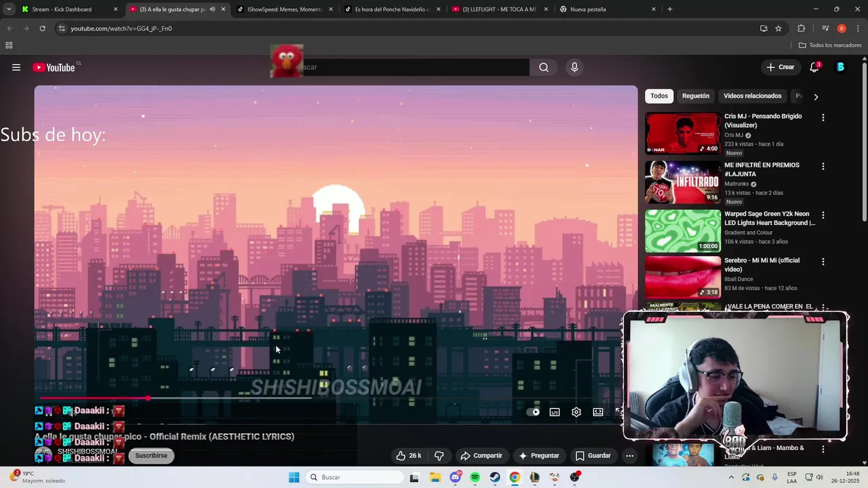Dislike the video
Screen dimensions: 868x488
[439, 455]
